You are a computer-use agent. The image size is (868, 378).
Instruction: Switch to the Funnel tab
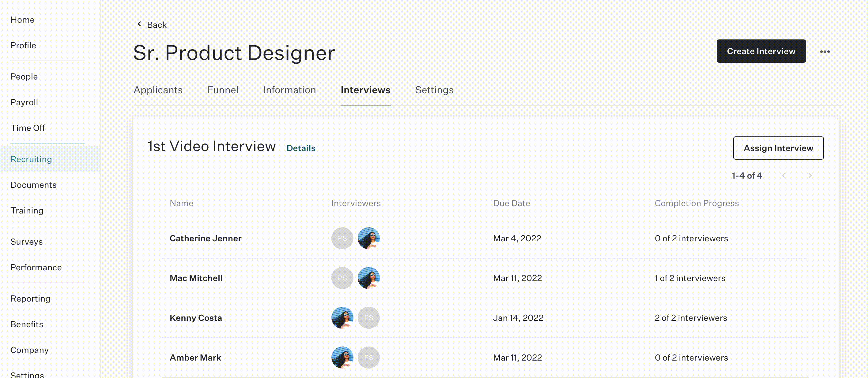223,90
